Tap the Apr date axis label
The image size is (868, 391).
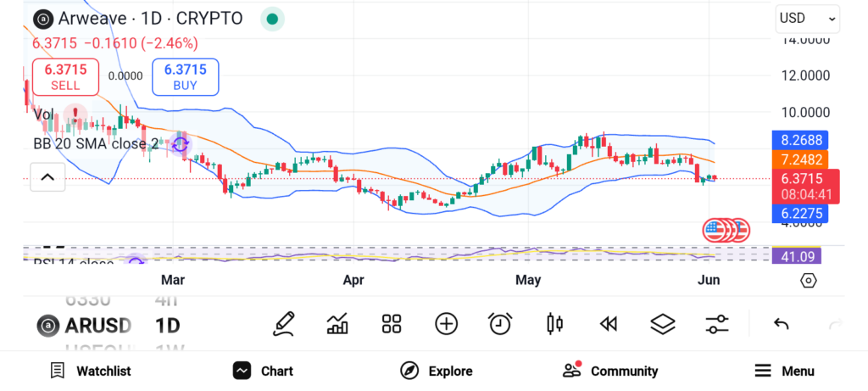coord(353,280)
